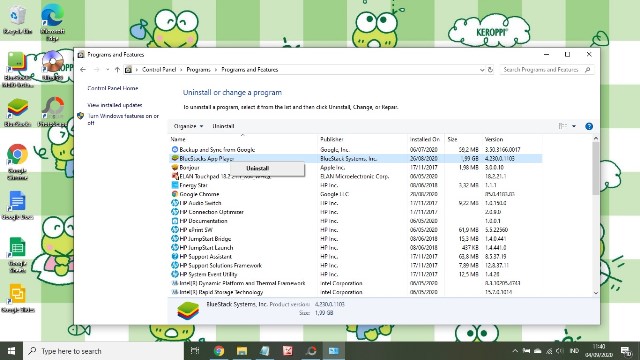This screenshot has width=640, height=360.
Task: Open the Google Sheets desktop shortcut
Action: click(17, 255)
